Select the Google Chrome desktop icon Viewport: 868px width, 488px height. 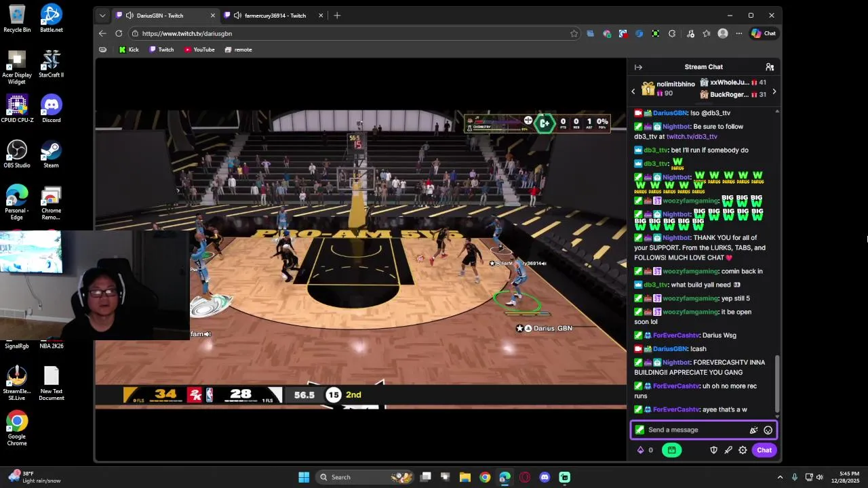click(17, 428)
